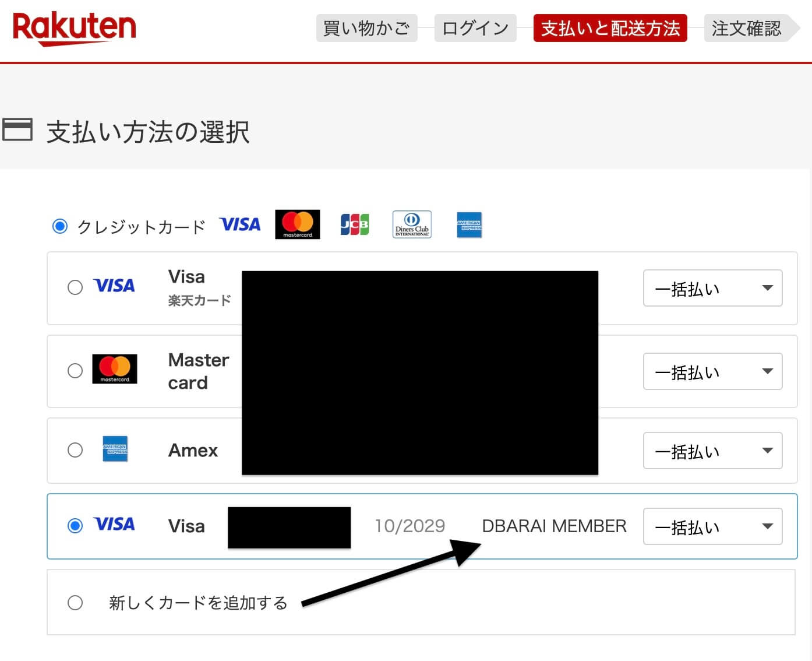Click the VISA logo next to クレジットカード
This screenshot has width=812, height=661.
[x=240, y=224]
